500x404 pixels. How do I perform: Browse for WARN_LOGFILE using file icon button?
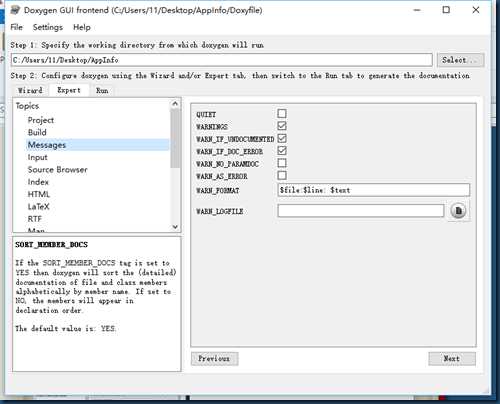458,211
